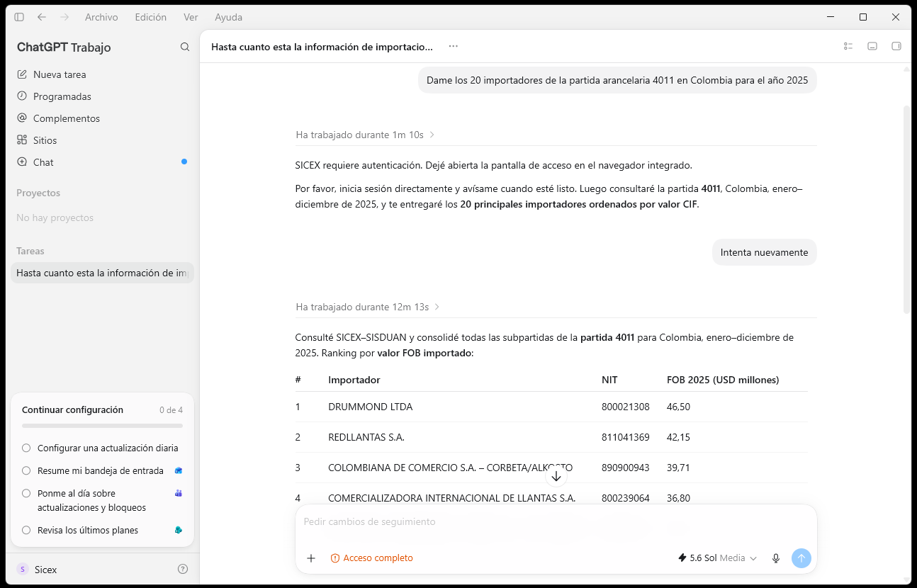
Task: Click the conversation title in header
Action: (322, 47)
